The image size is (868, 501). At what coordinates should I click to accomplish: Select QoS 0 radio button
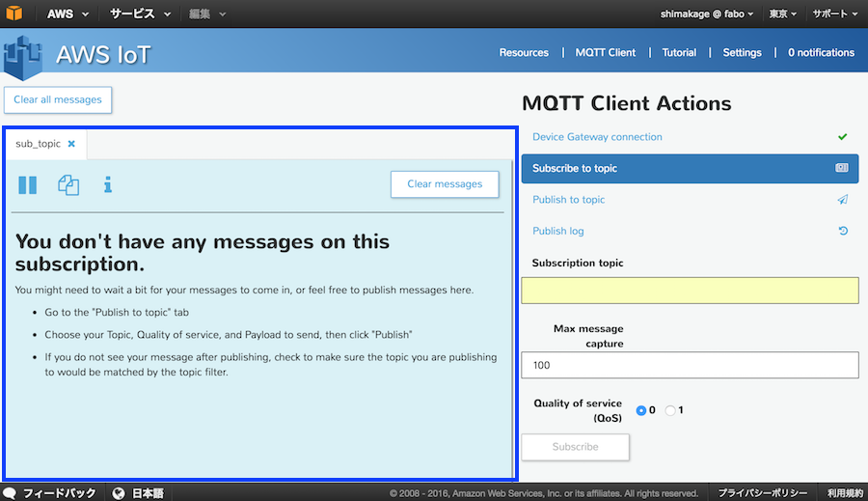(641, 410)
